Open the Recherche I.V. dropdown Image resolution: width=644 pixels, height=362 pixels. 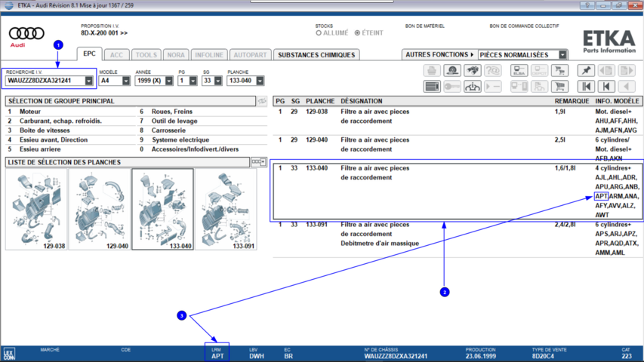[x=89, y=81]
